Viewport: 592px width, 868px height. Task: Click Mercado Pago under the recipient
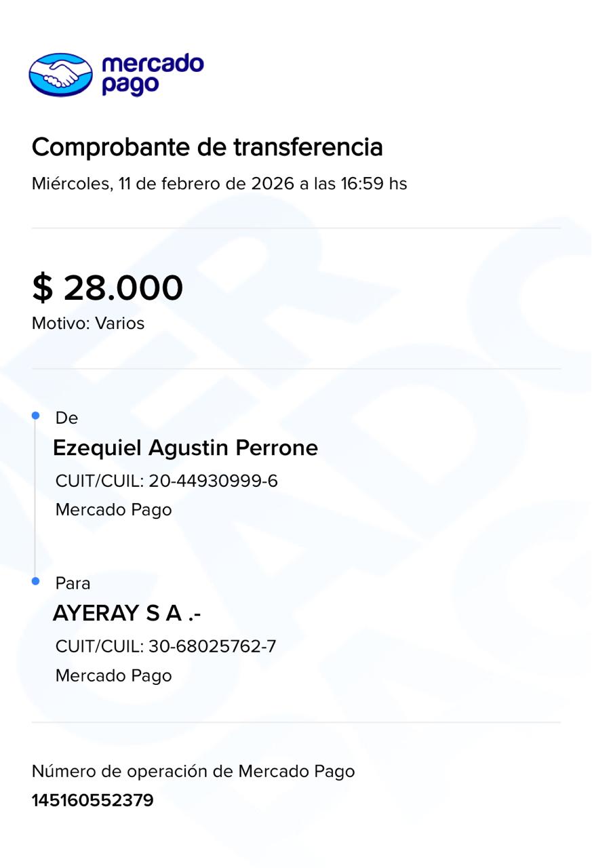click(113, 675)
